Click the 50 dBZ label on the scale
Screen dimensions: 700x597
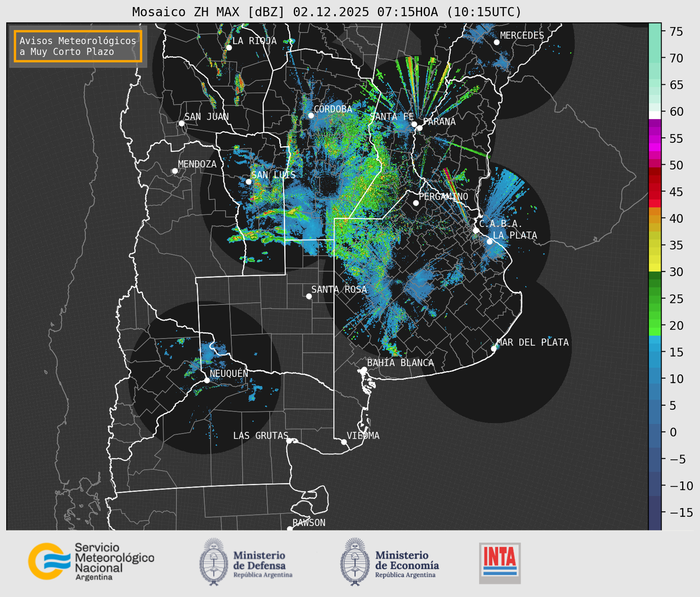676,165
